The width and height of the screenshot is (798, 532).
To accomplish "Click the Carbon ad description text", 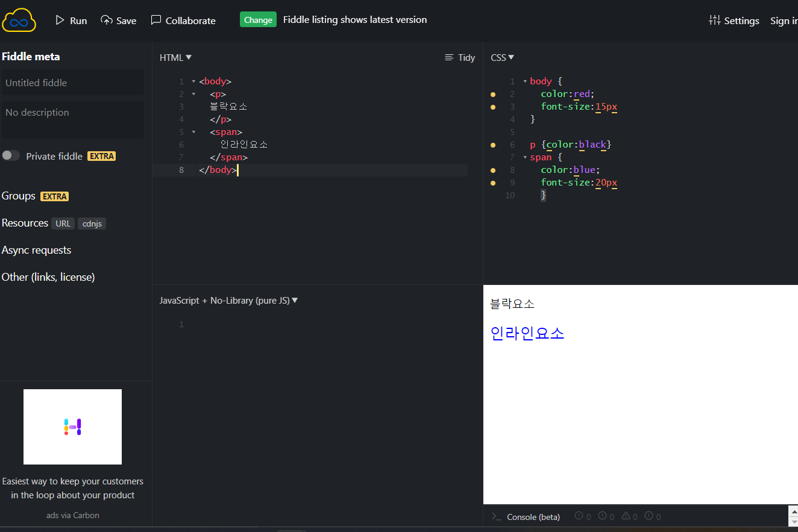I will tap(73, 488).
